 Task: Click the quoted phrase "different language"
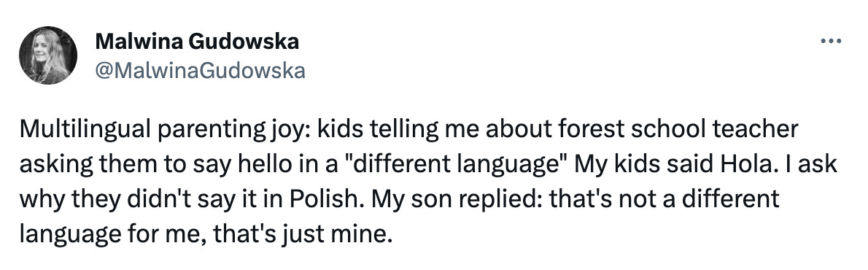451,165
